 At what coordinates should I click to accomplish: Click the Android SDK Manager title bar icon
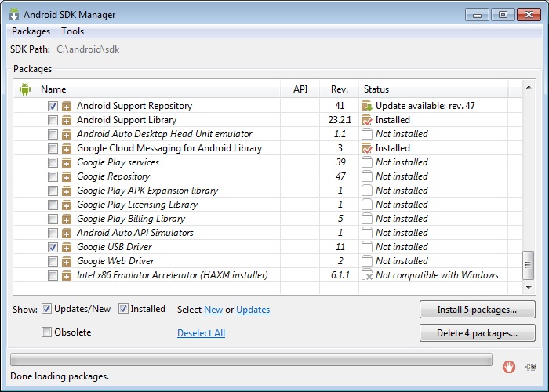(x=14, y=13)
